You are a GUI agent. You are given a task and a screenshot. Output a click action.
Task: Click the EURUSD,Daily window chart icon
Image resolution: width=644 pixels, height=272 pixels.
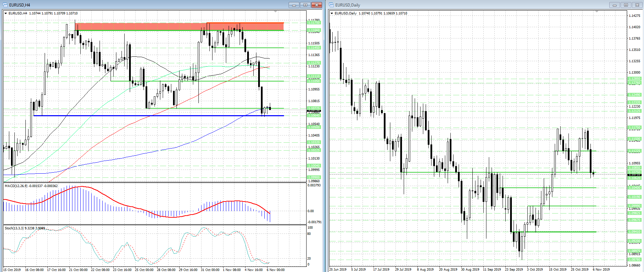coord(331,5)
